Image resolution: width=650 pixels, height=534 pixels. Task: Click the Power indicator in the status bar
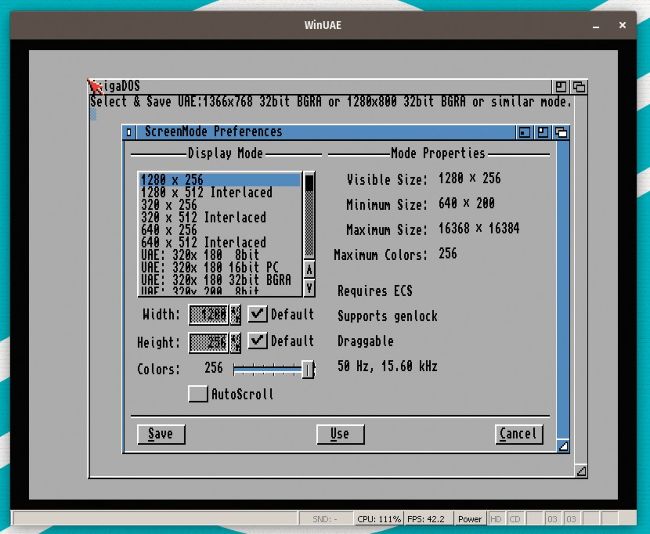coord(469,519)
